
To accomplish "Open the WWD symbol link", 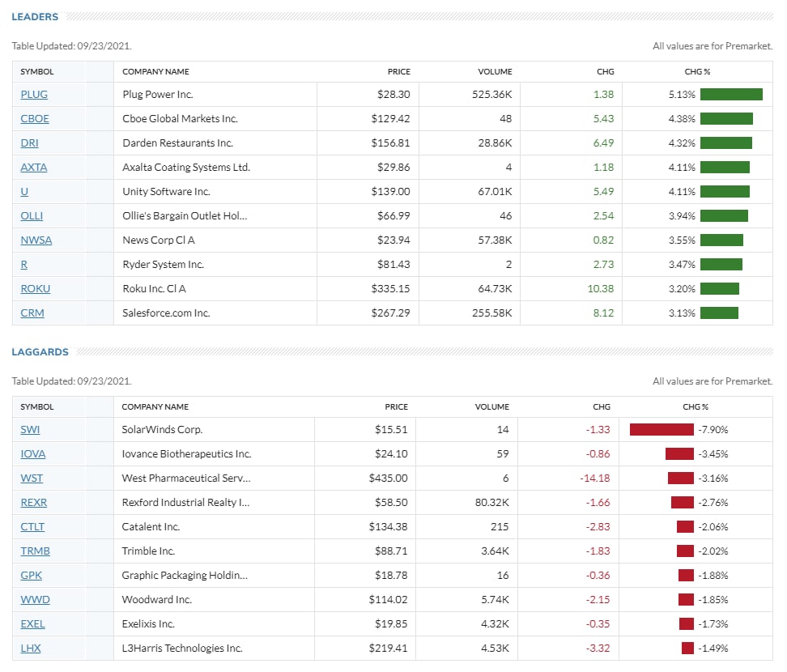I will pos(35,600).
